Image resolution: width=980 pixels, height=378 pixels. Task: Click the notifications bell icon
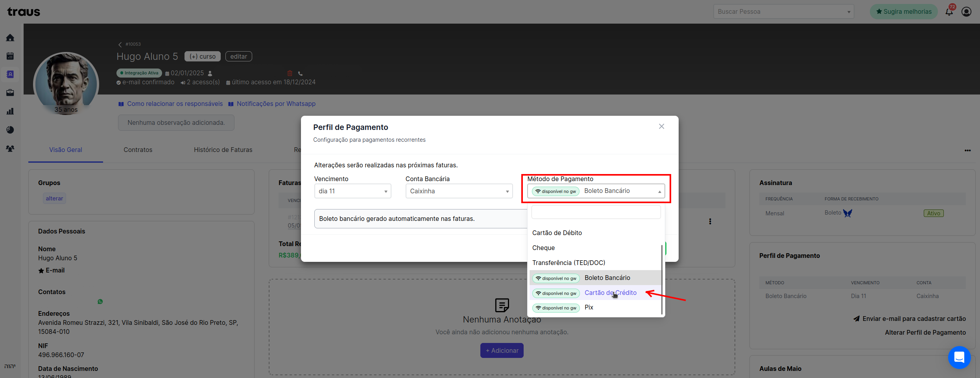click(949, 11)
